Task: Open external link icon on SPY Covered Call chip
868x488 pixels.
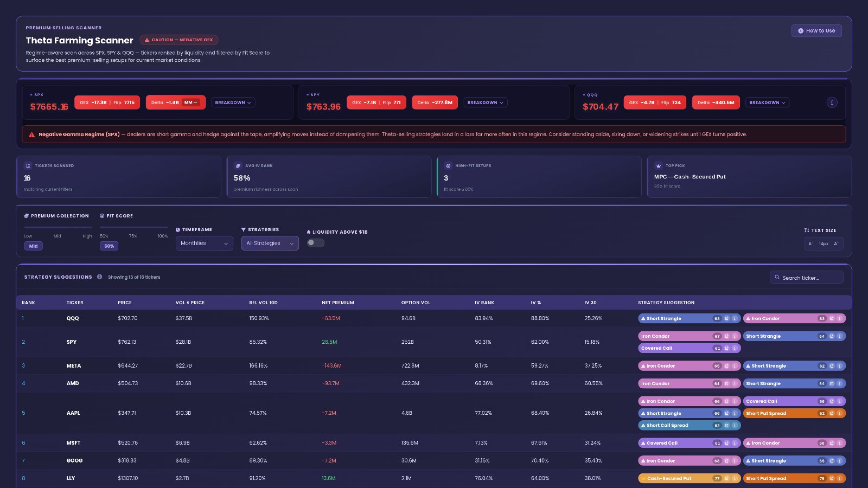Action: 726,349
